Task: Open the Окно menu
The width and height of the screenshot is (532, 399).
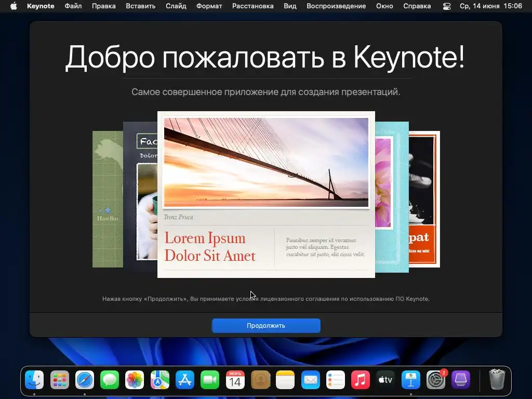Action: click(384, 6)
